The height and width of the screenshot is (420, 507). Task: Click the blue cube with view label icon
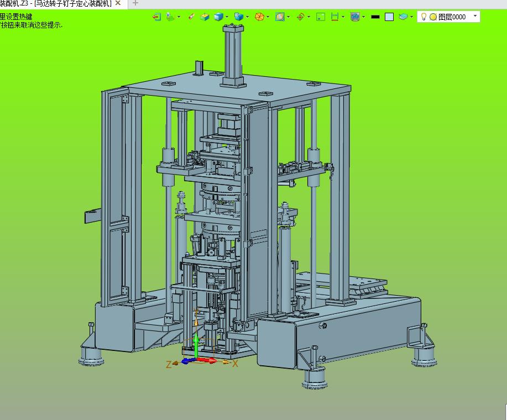(x=239, y=17)
